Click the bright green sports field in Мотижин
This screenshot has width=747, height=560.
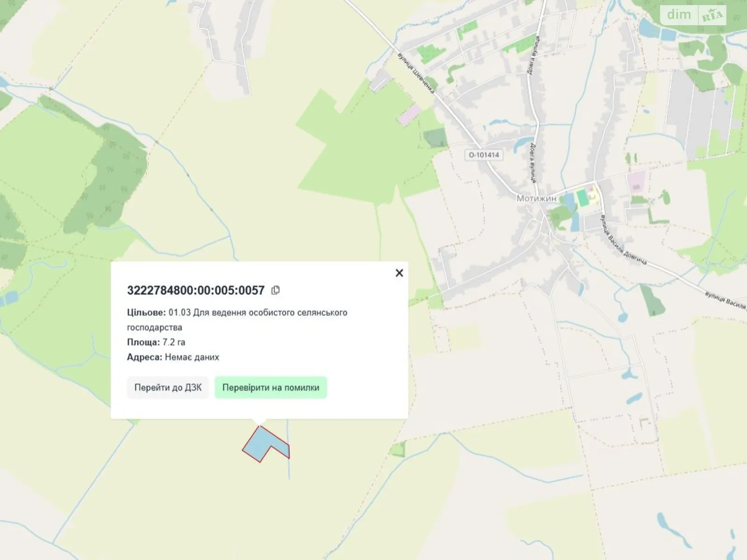tap(582, 197)
